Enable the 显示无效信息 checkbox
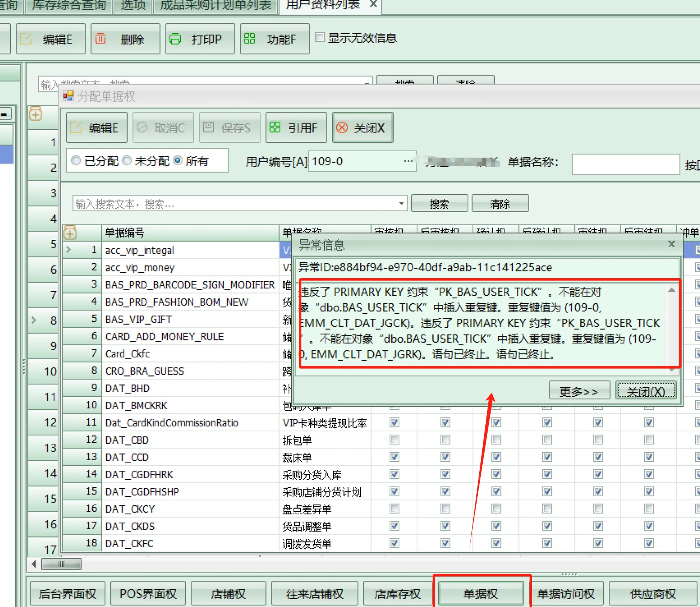Image resolution: width=700 pixels, height=607 pixels. [320, 38]
